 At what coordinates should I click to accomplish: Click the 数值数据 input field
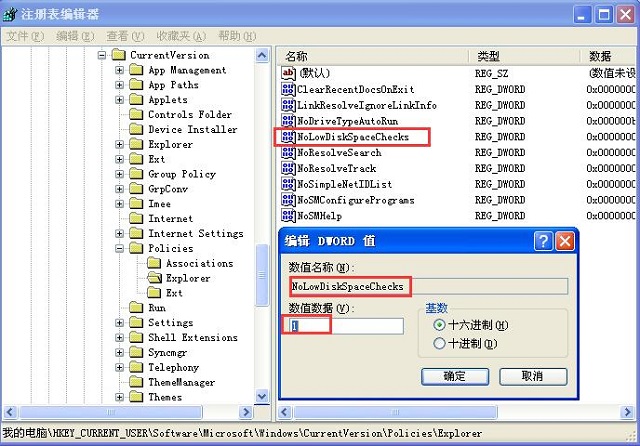pos(347,326)
